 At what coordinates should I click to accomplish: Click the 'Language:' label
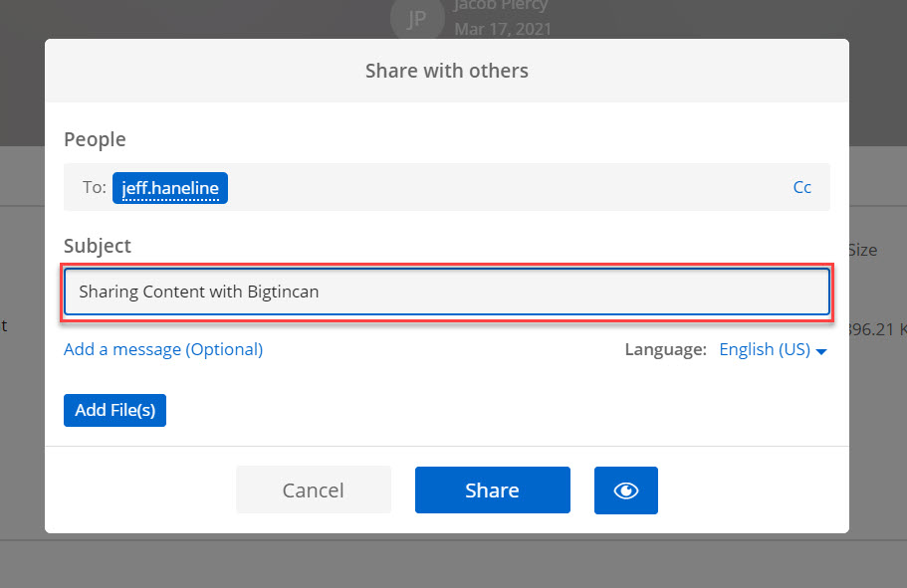coord(666,349)
